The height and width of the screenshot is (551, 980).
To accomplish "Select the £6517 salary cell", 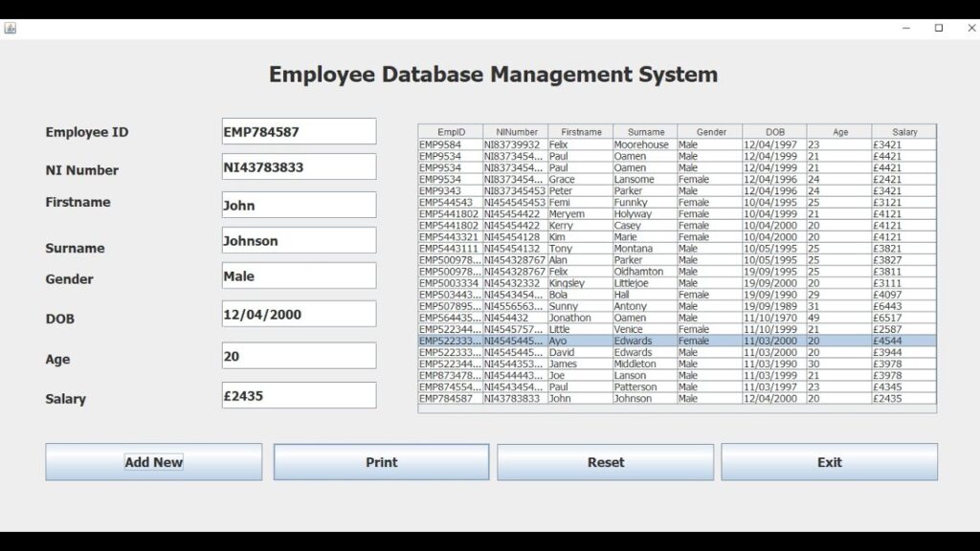I will coord(904,318).
